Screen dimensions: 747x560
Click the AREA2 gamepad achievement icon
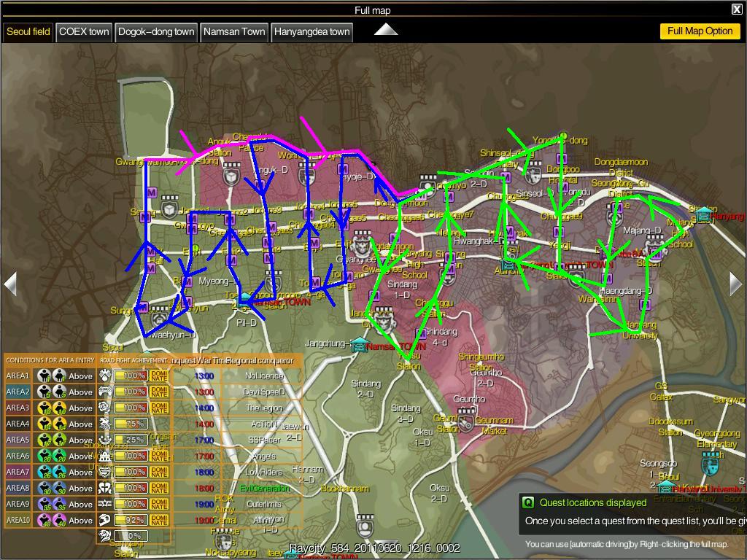click(x=105, y=392)
